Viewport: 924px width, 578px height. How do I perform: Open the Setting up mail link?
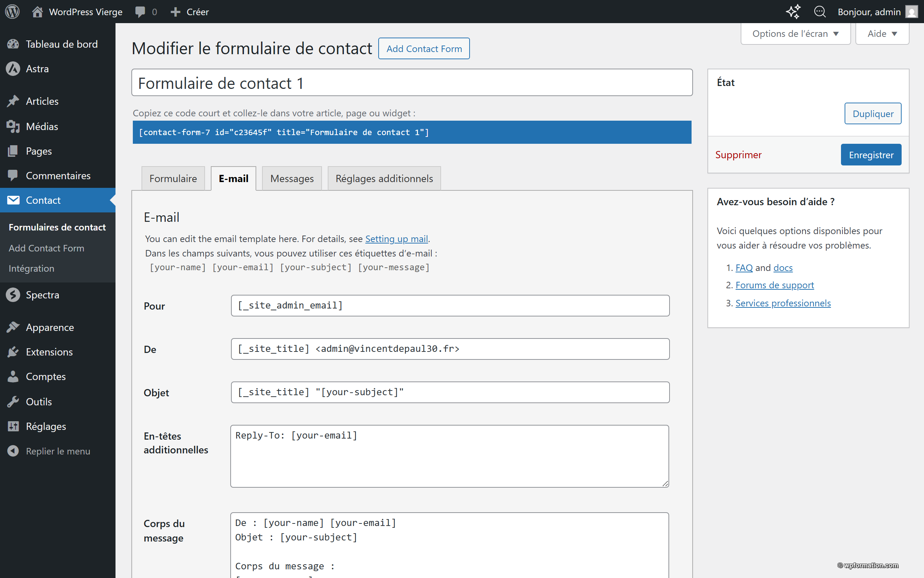point(396,238)
